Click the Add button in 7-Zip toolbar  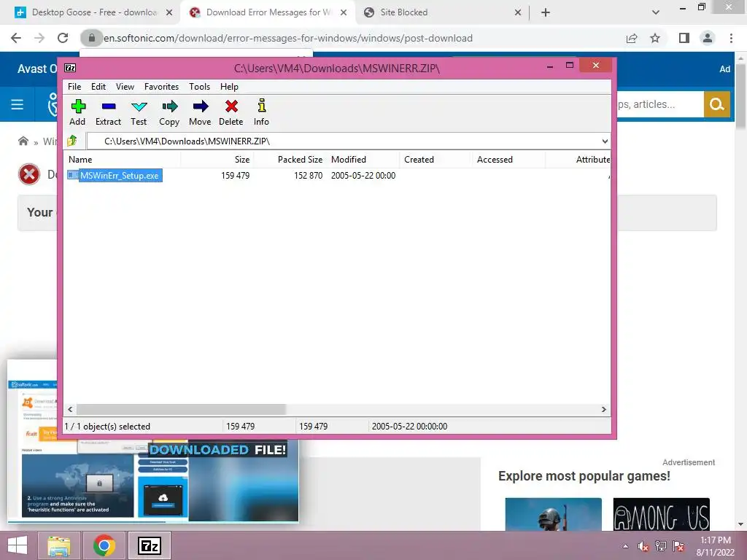(77, 112)
